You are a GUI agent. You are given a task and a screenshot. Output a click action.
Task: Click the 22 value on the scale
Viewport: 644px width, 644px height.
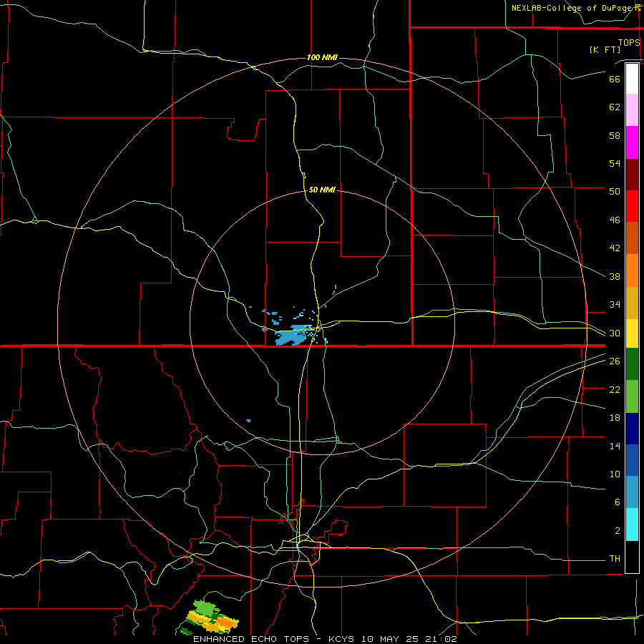[x=615, y=389]
